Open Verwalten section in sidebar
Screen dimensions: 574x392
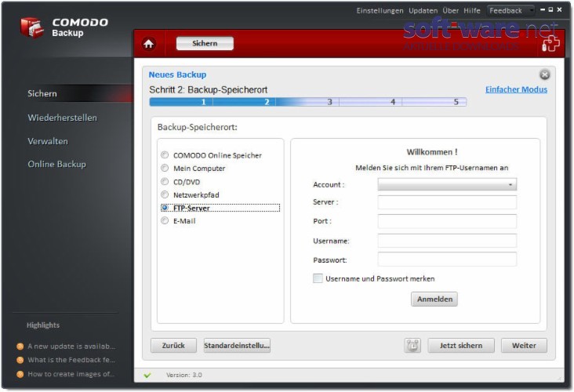tap(48, 141)
